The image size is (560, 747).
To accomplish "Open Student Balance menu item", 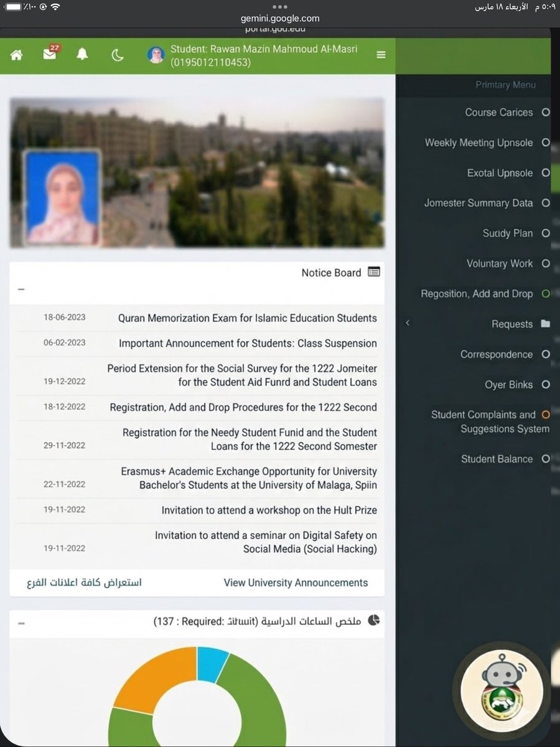I will pos(497,459).
